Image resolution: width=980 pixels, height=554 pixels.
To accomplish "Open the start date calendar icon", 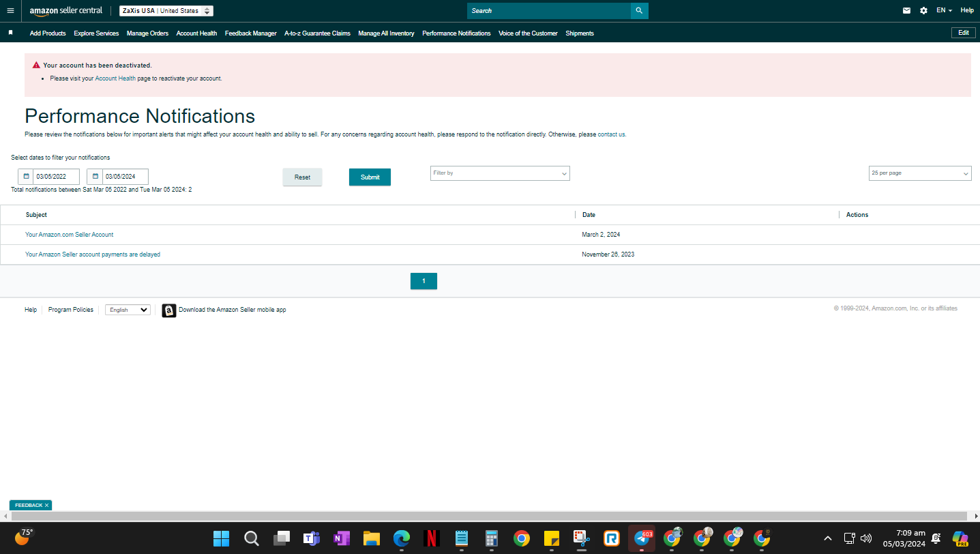I will [26, 177].
